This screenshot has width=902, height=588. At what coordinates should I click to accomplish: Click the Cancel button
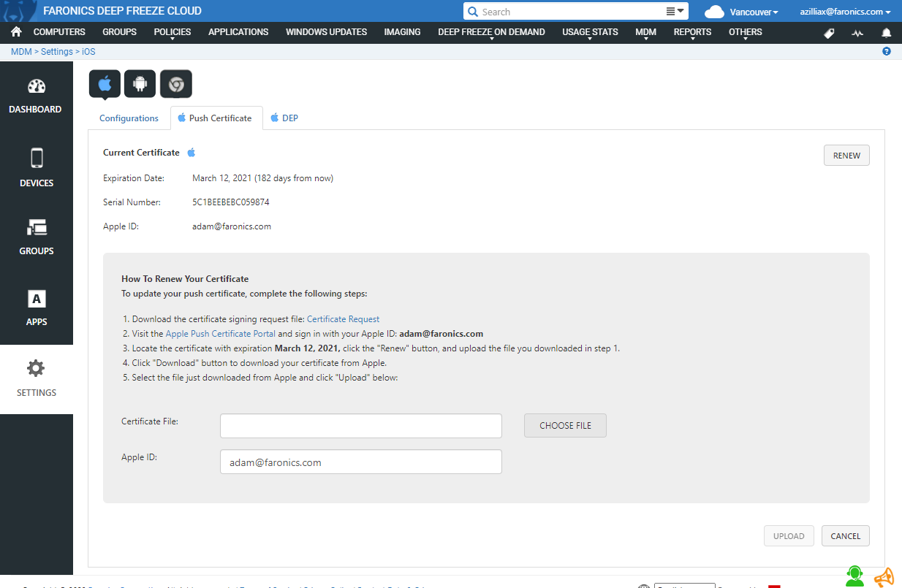[x=846, y=536]
